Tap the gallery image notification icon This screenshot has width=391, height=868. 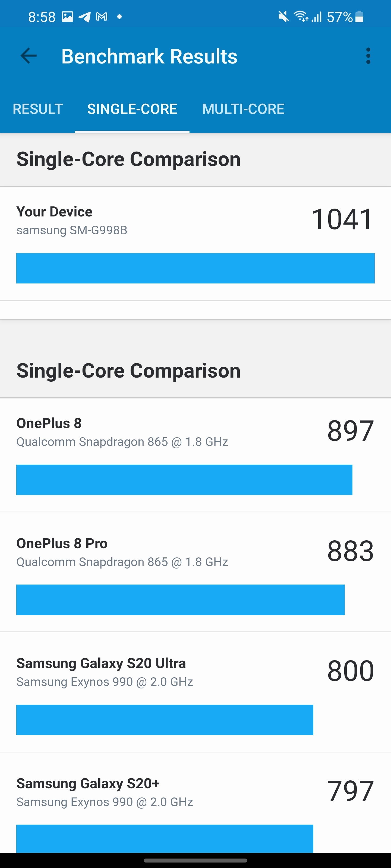pyautogui.click(x=67, y=17)
